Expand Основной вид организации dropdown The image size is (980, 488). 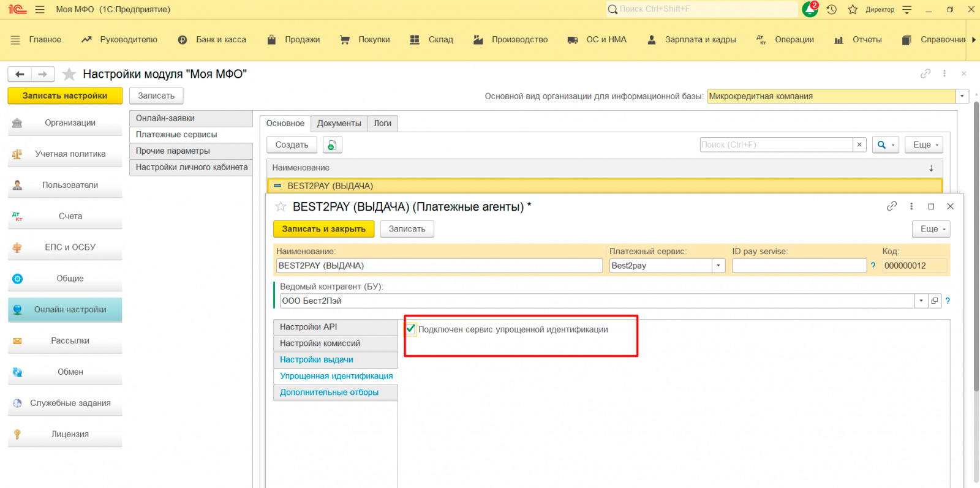962,96
